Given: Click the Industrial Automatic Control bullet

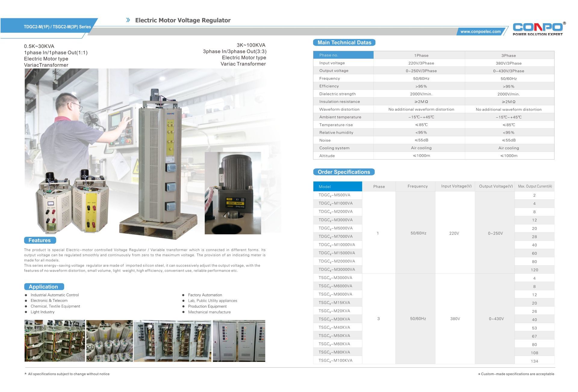Looking at the screenshot, I should tap(54, 295).
